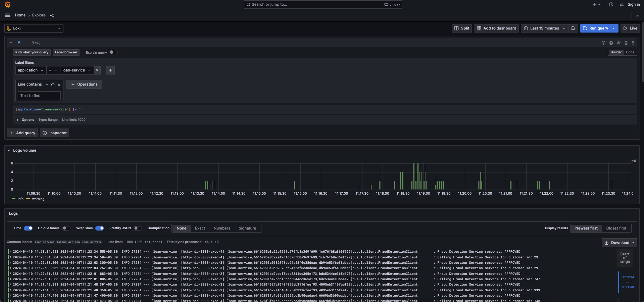The height and width of the screenshot is (302, 644).
Task: Delete query A with the trash icon
Action: click(x=626, y=43)
